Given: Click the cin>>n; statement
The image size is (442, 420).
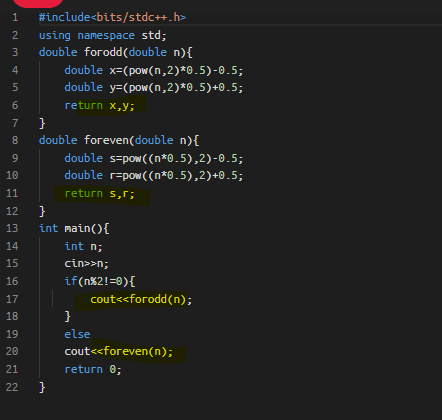Looking at the screenshot, I should click(86, 264).
